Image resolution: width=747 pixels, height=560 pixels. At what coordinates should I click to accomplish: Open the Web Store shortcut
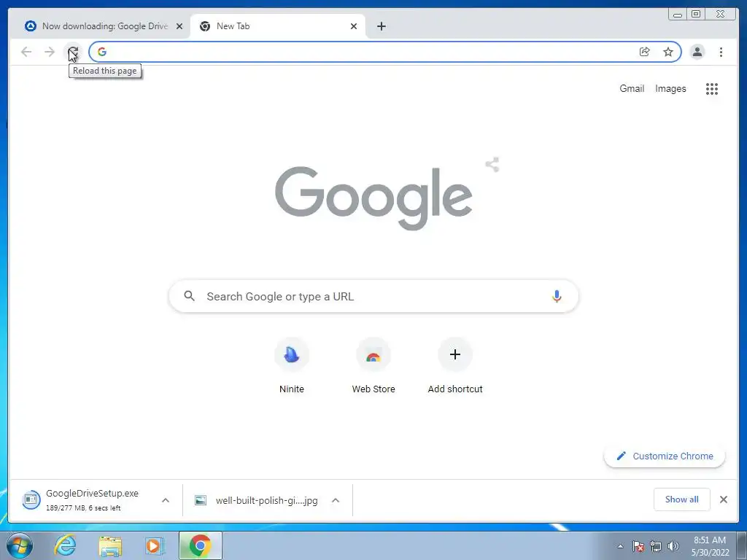(x=373, y=366)
